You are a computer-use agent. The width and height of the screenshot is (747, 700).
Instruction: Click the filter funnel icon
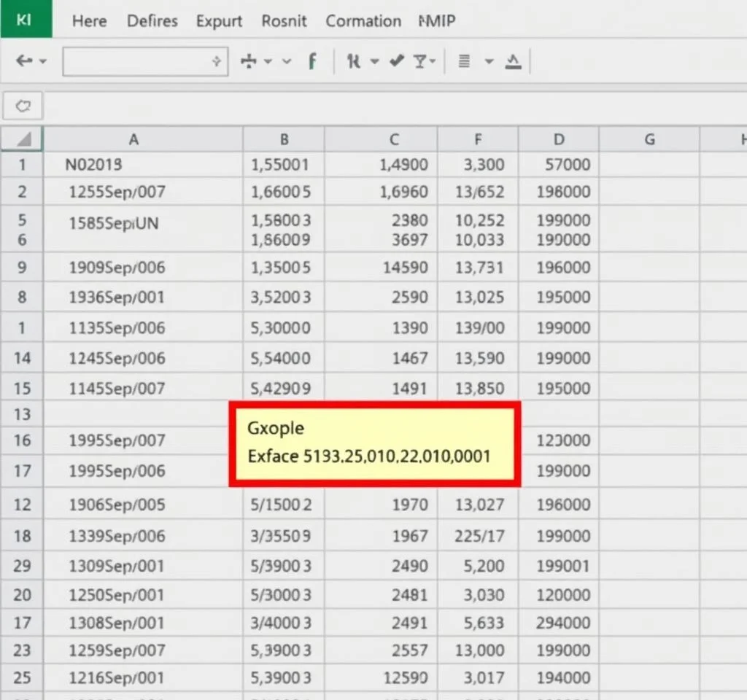[420, 62]
